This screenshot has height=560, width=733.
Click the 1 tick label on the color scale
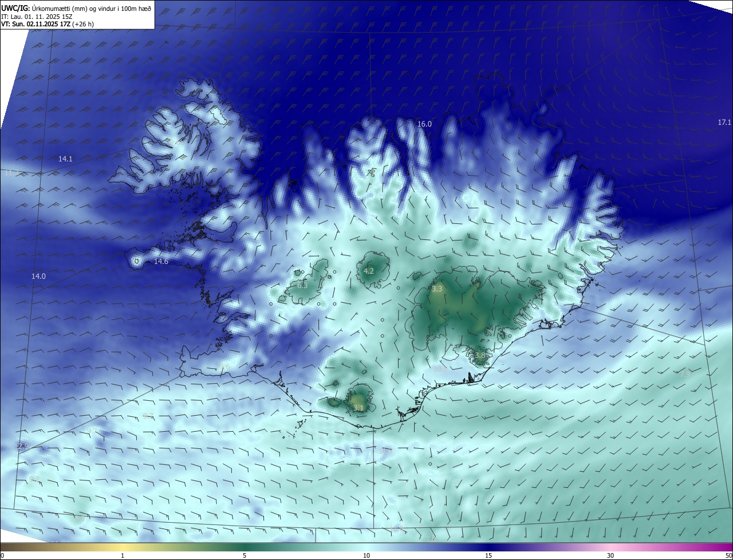123,555
